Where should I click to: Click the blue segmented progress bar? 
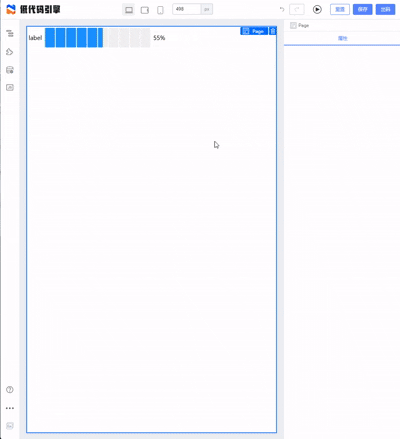(97, 38)
